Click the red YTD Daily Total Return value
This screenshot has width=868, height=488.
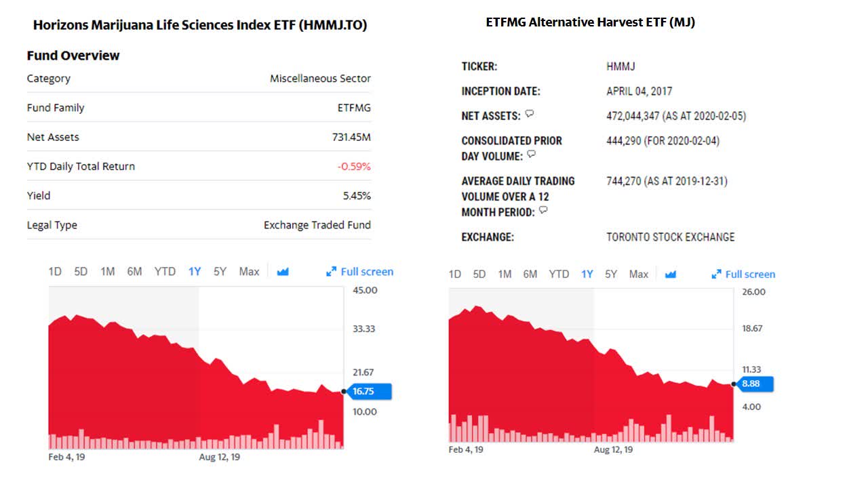click(x=355, y=166)
